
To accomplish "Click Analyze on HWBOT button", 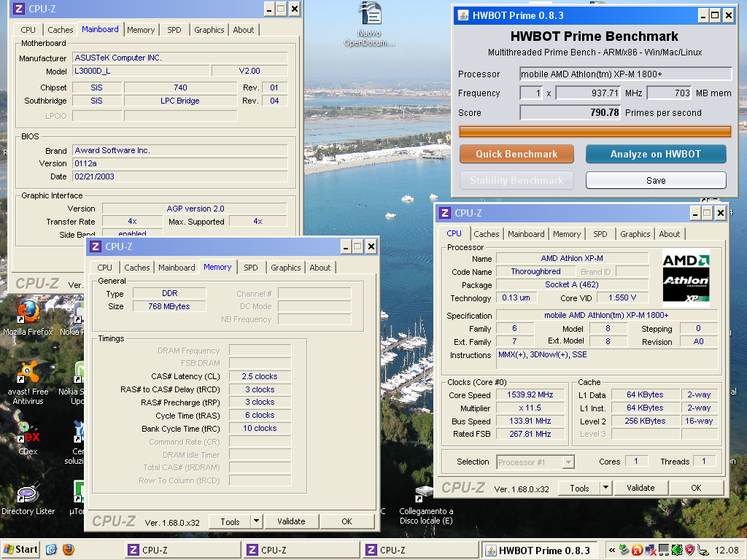I will click(x=656, y=154).
